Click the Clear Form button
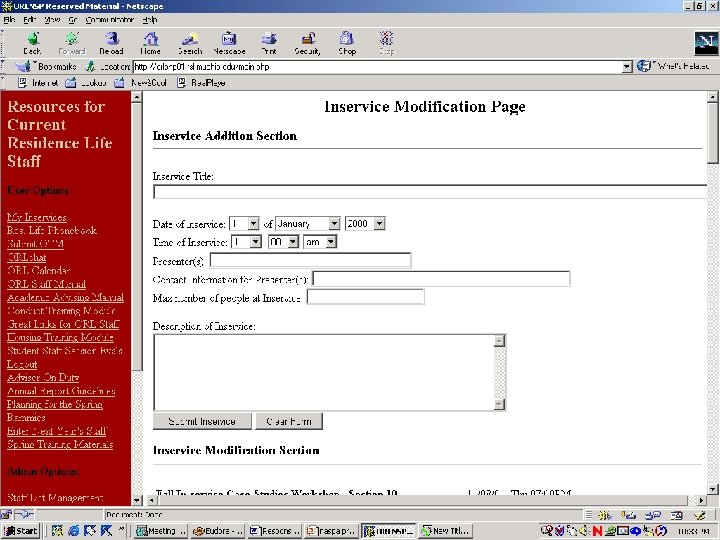 pos(289,421)
